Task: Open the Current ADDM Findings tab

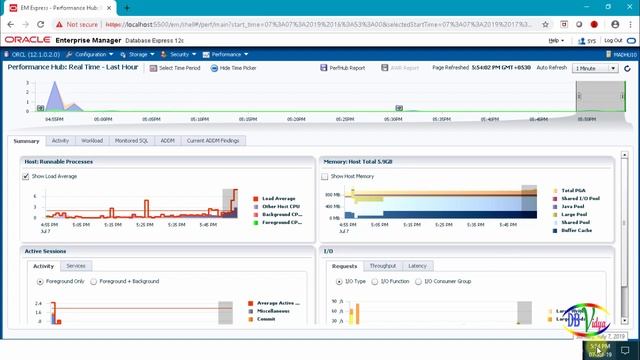Action: 213,140
